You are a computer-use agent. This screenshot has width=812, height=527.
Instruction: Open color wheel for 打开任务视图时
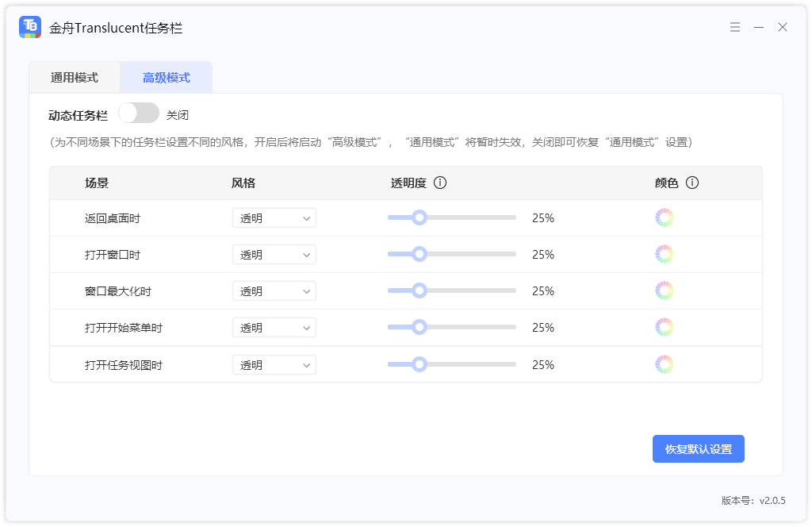coord(665,364)
